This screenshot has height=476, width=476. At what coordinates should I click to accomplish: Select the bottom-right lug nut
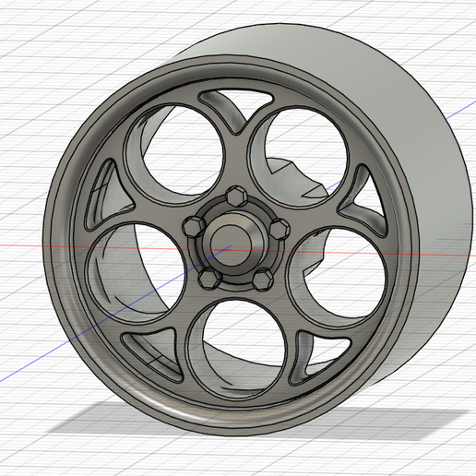[263, 280]
